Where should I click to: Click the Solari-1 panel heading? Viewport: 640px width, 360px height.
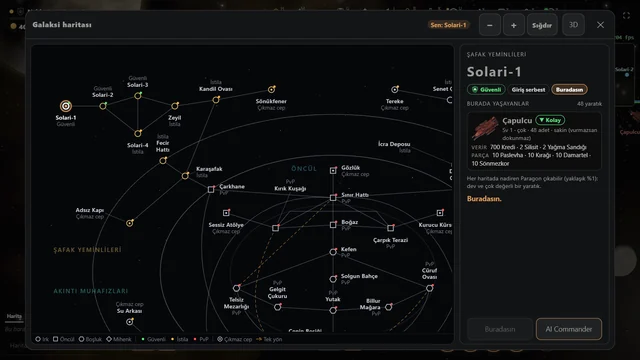click(494, 72)
